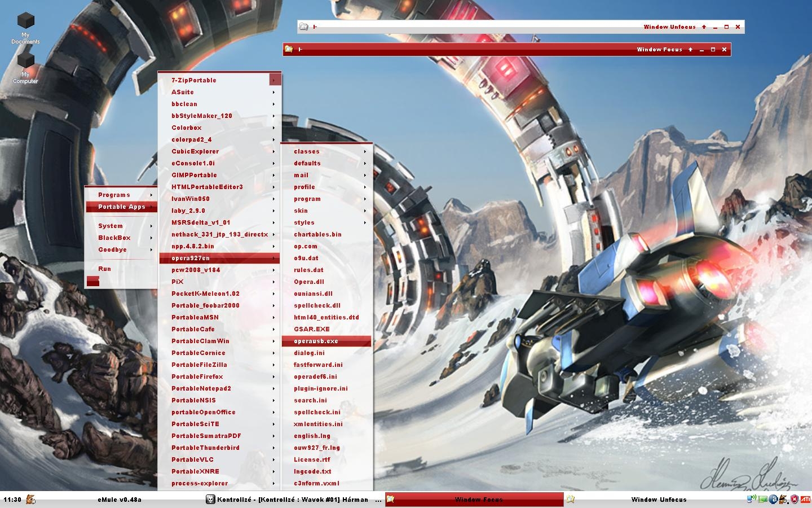Click the eMule donkey tray icon
Image resolution: width=812 pixels, height=508 pixels.
point(784,499)
